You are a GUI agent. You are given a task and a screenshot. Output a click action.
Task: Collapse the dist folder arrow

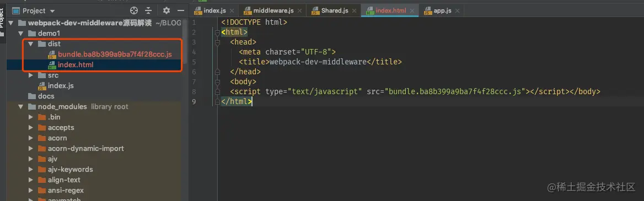tap(31, 44)
